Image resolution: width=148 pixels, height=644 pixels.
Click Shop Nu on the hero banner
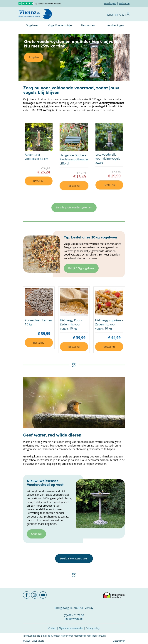(x=34, y=57)
